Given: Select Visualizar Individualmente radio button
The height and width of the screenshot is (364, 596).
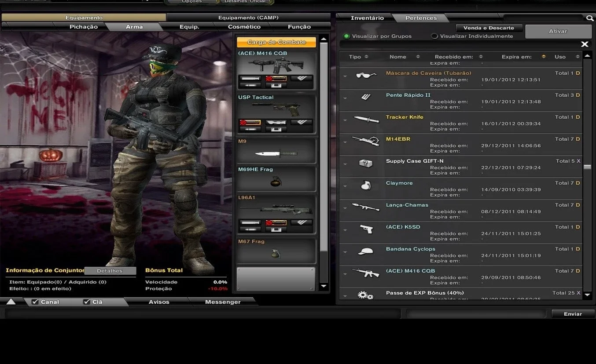Looking at the screenshot, I should click(x=434, y=36).
